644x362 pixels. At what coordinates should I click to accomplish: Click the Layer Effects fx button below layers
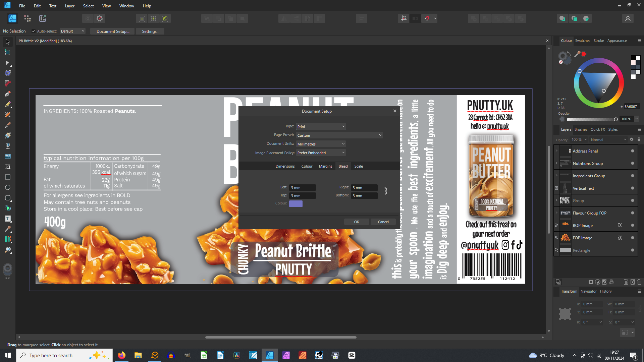tap(604, 282)
